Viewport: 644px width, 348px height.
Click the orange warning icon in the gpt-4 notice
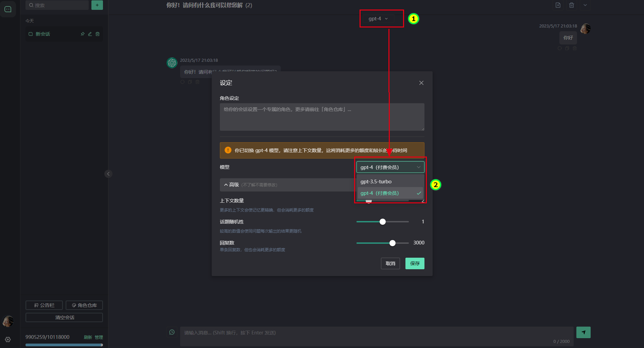228,150
